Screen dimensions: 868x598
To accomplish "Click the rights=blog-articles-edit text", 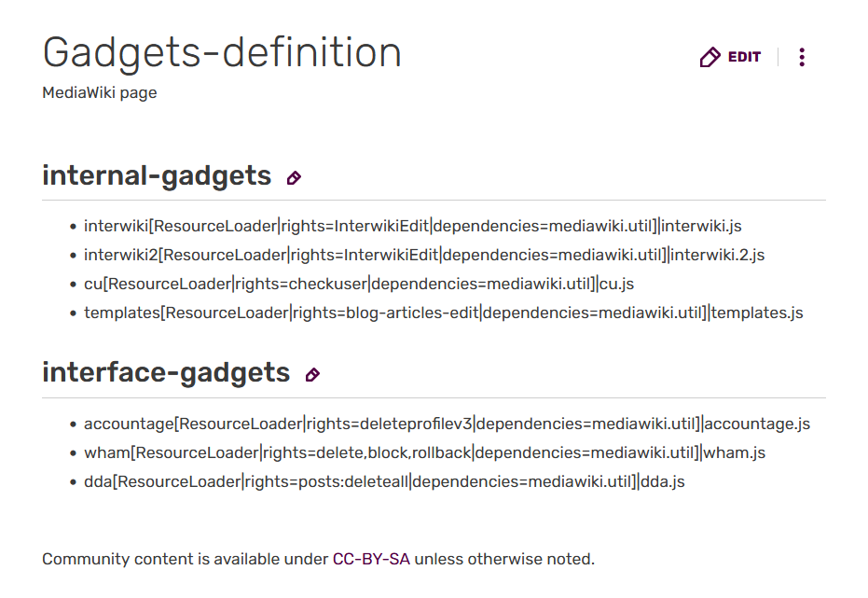I will tap(386, 313).
